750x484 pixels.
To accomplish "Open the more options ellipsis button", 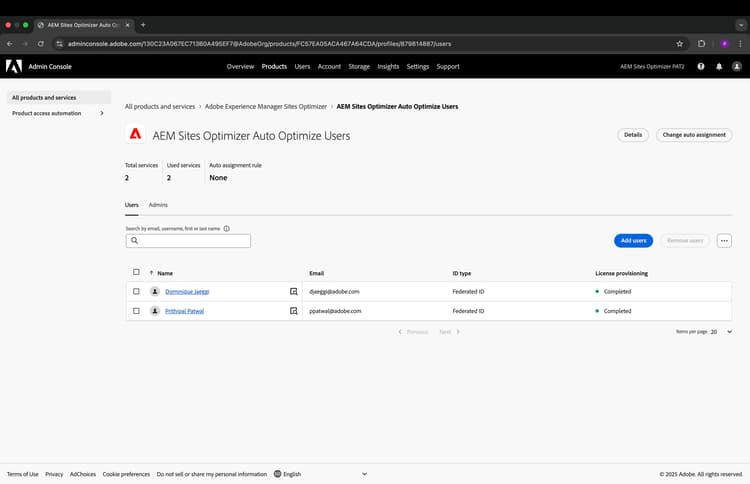I will tap(724, 241).
